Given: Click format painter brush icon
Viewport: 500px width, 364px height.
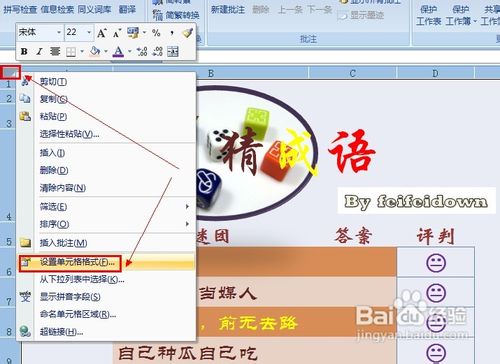Looking at the screenshot, I should point(187,32).
